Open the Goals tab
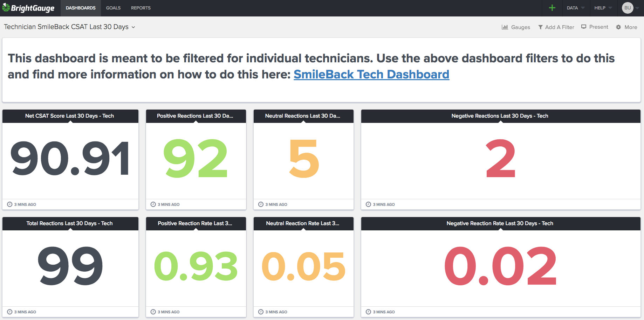This screenshot has width=644, height=320. [113, 8]
